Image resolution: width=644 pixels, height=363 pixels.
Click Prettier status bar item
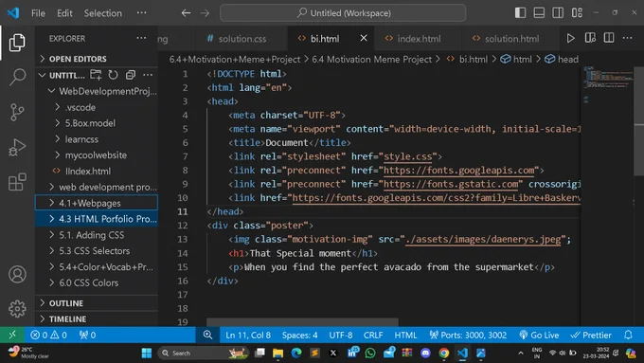591,336
